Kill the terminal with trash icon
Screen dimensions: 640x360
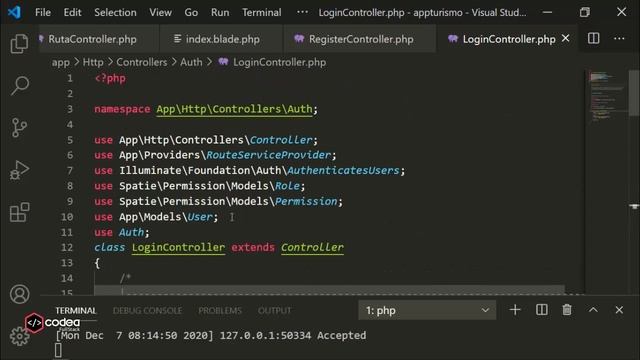point(567,310)
